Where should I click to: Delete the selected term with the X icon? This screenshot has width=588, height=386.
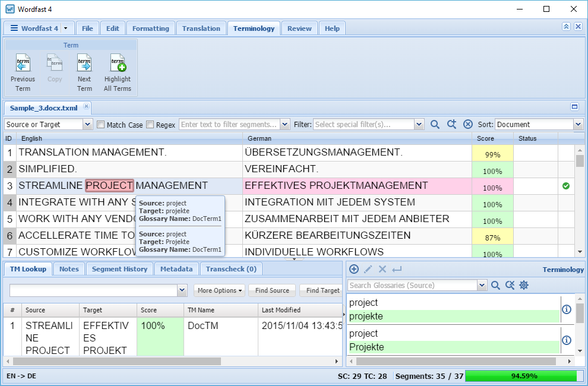[x=382, y=269]
